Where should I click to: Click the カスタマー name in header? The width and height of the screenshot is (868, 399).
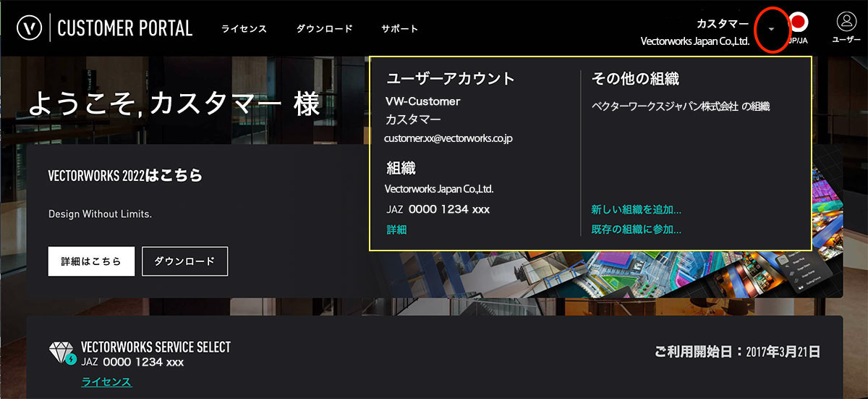(723, 24)
